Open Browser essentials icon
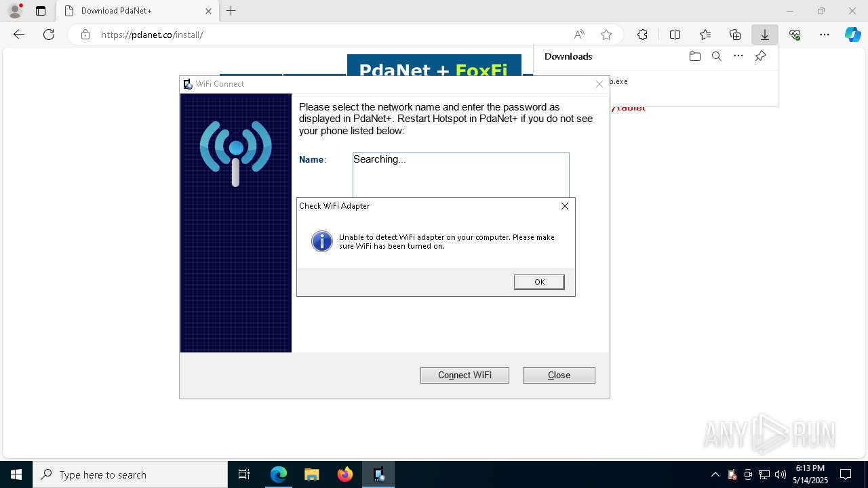Image resolution: width=868 pixels, height=488 pixels. [x=795, y=35]
